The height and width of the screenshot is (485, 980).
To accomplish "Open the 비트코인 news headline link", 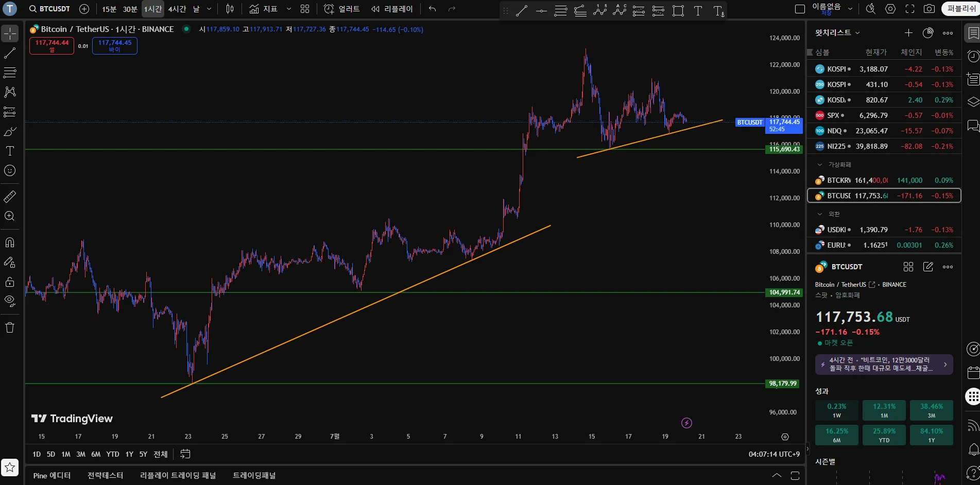I will (884, 365).
